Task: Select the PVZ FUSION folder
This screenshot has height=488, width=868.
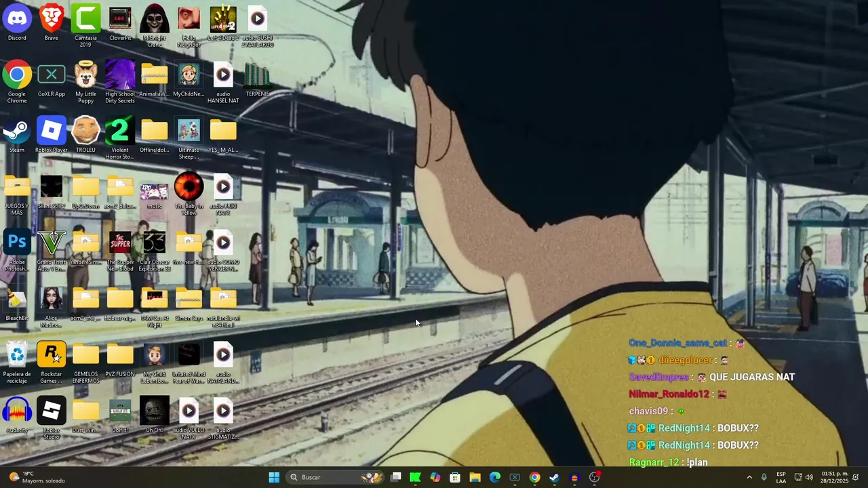Action: (120, 359)
